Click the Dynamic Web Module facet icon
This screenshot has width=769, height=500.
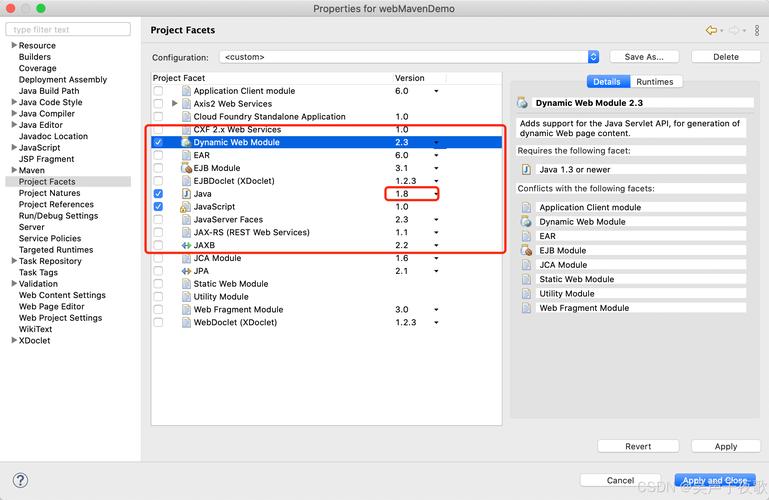tap(185, 143)
